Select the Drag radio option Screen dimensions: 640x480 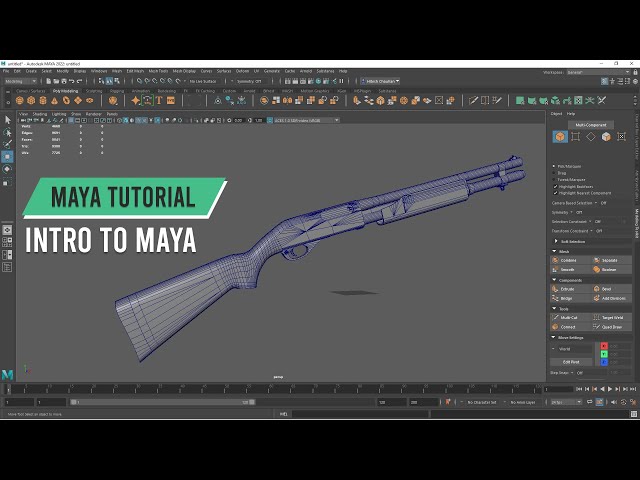point(554,173)
